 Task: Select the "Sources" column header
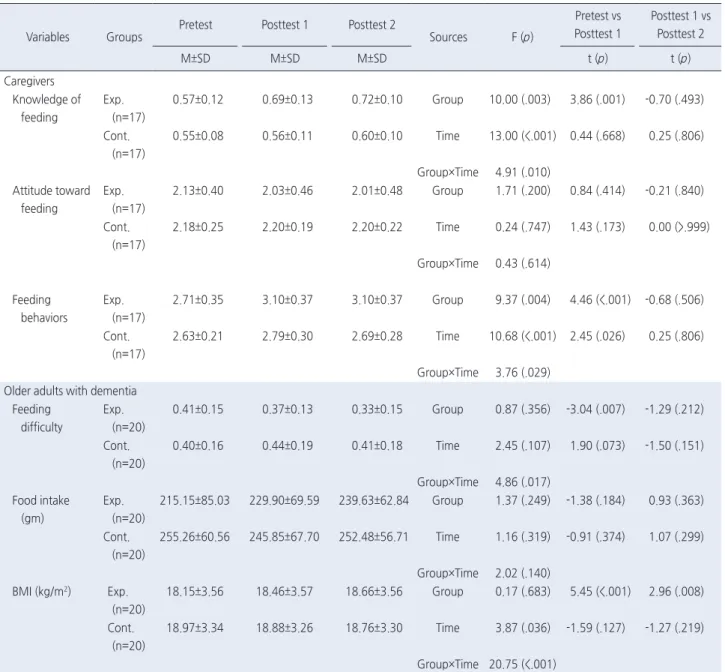[448, 37]
